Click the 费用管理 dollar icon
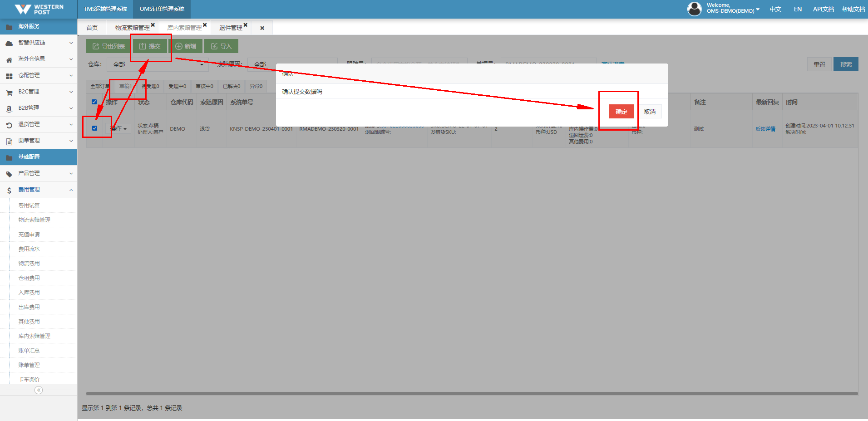The height and width of the screenshot is (421, 868). (9, 191)
